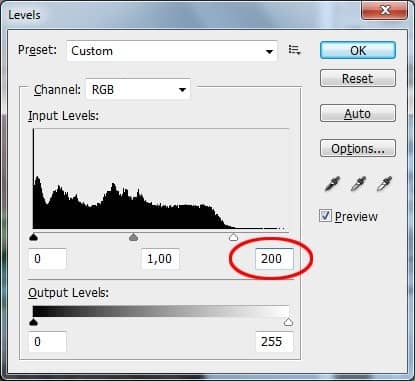Select the black point eyedropper
Screen dimensions: 415x381
(x=332, y=184)
